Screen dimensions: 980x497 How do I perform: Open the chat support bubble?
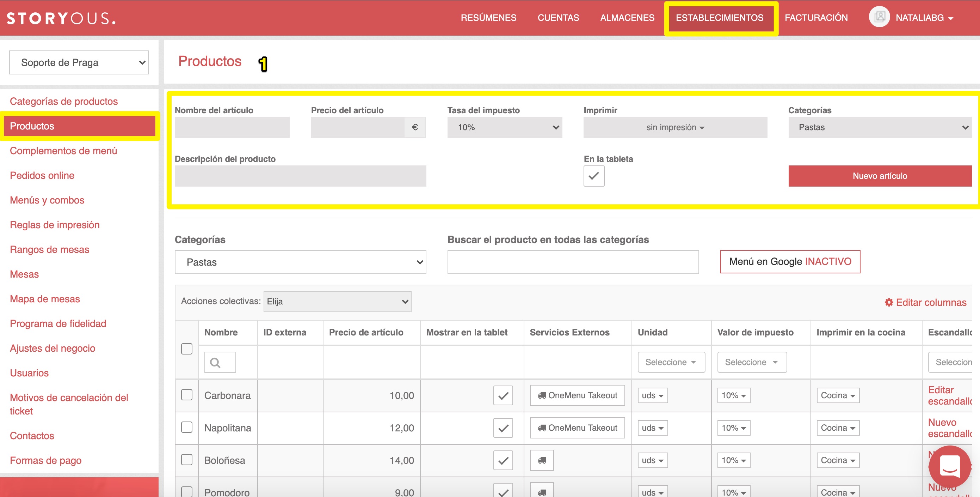click(x=950, y=466)
